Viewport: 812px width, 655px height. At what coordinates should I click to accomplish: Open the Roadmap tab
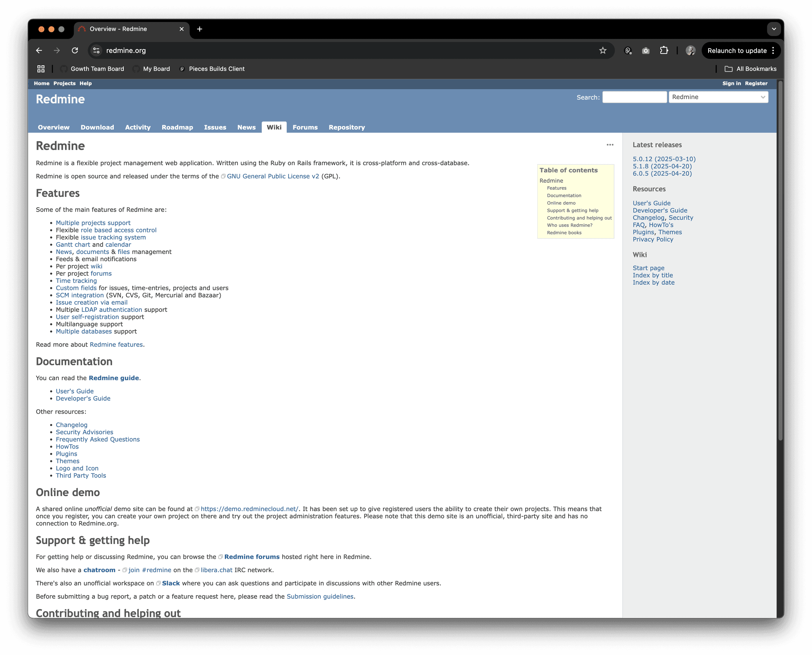pos(177,127)
